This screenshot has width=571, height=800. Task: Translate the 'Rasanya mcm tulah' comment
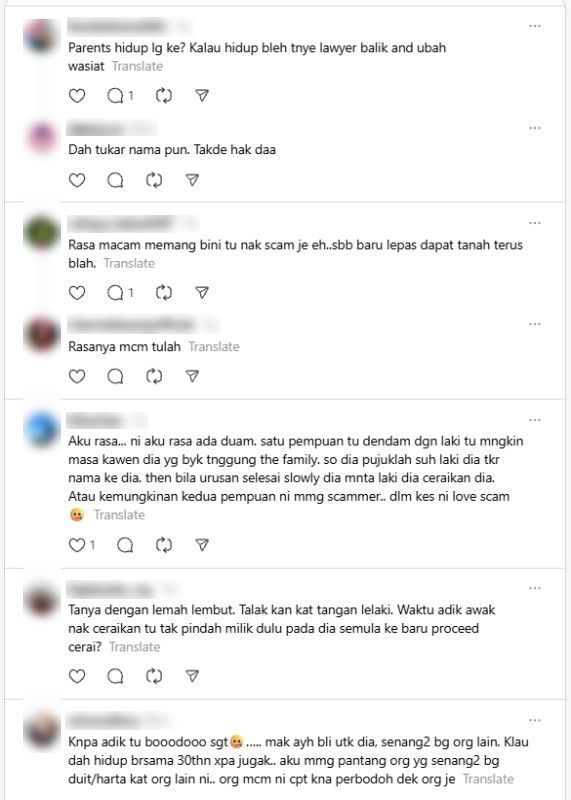coord(214,347)
